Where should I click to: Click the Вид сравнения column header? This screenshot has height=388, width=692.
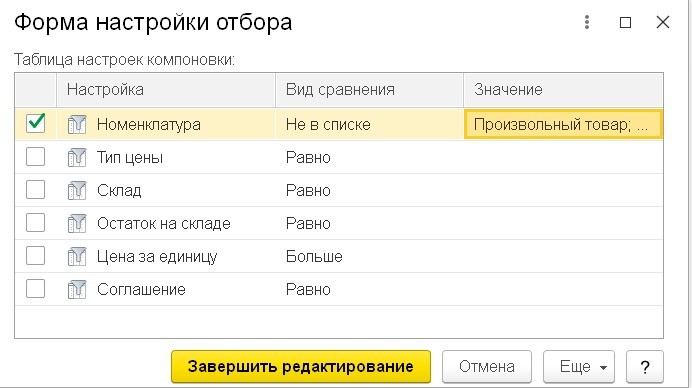click(x=369, y=90)
